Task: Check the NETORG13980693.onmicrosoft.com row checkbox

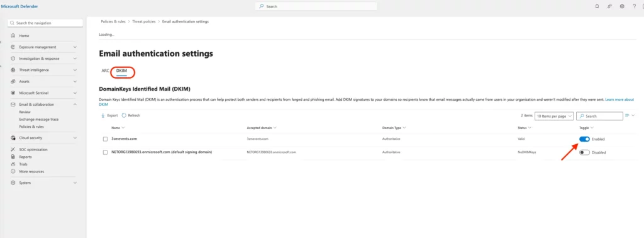Action: pyautogui.click(x=105, y=152)
